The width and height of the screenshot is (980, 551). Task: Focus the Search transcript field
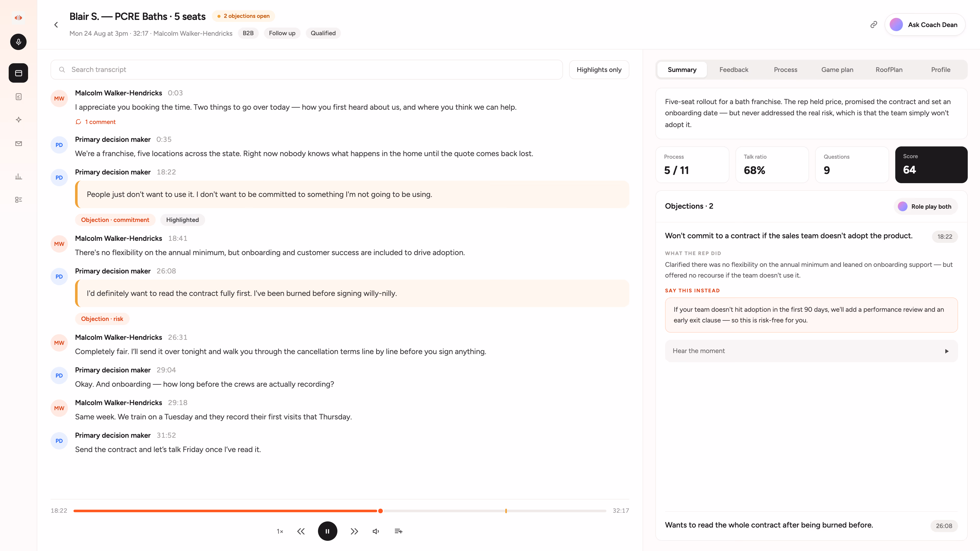[307, 70]
